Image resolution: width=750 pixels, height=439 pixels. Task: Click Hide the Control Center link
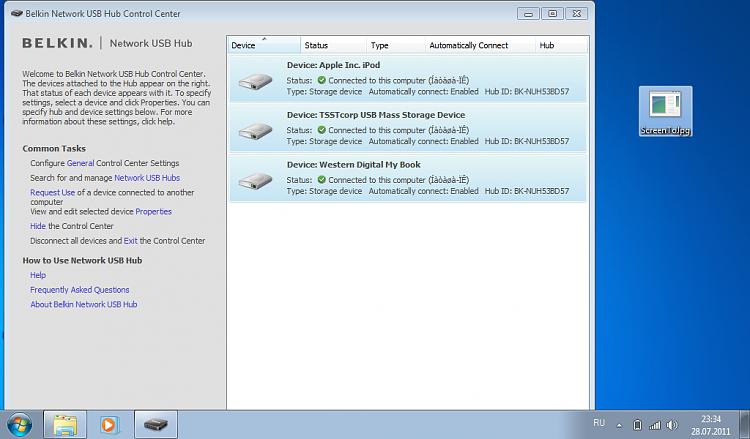pos(38,226)
